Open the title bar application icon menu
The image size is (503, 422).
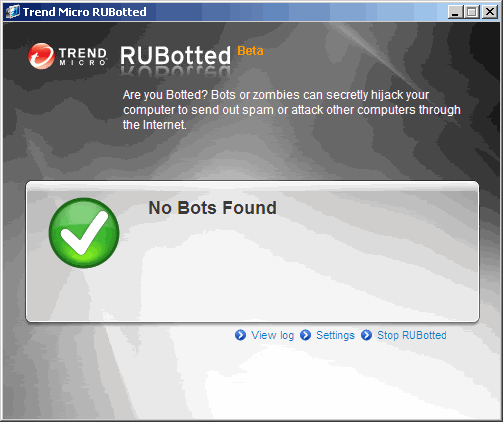click(13, 12)
